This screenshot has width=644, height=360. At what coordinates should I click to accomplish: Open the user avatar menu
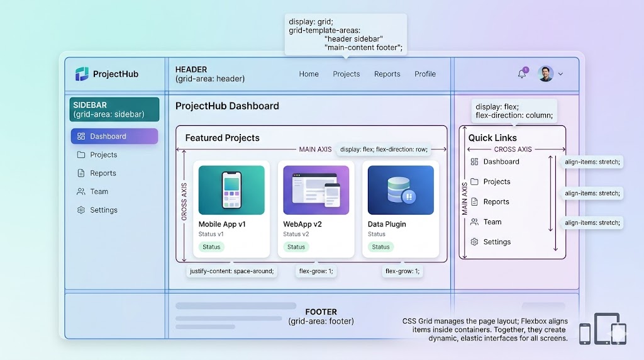(545, 74)
